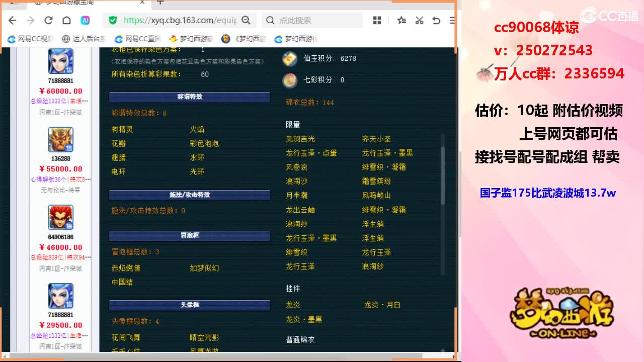Open the extensions grid icon
The height and width of the screenshot is (362, 644).
377,20
